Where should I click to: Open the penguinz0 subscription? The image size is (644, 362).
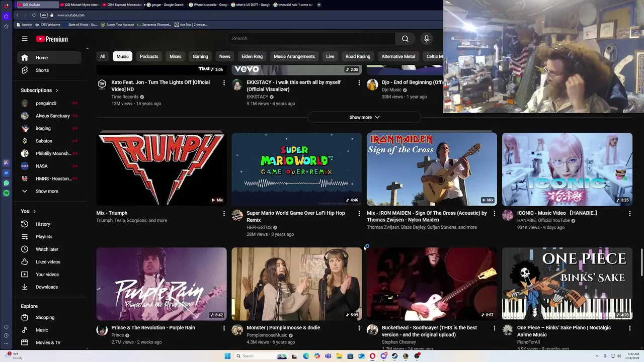point(49,104)
